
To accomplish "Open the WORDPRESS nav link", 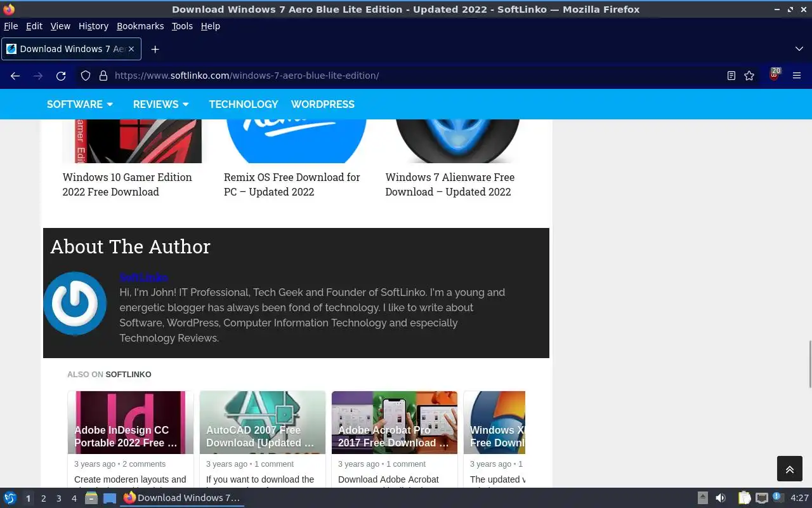I will point(323,104).
